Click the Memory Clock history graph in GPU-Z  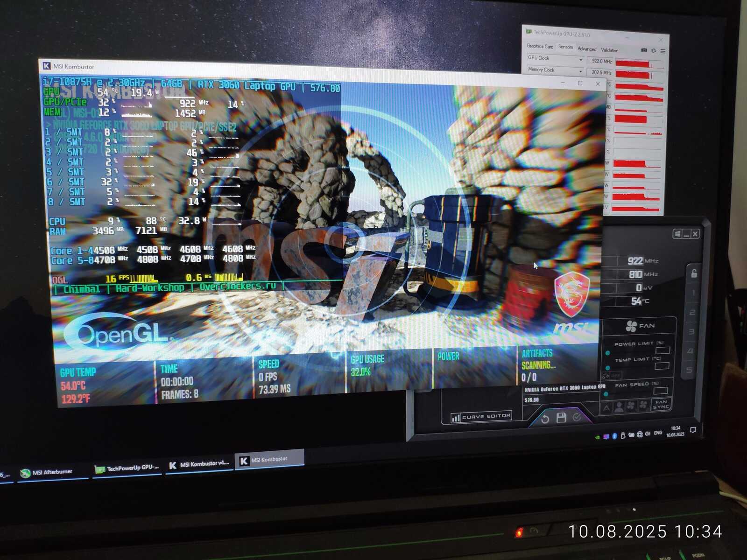click(x=639, y=75)
